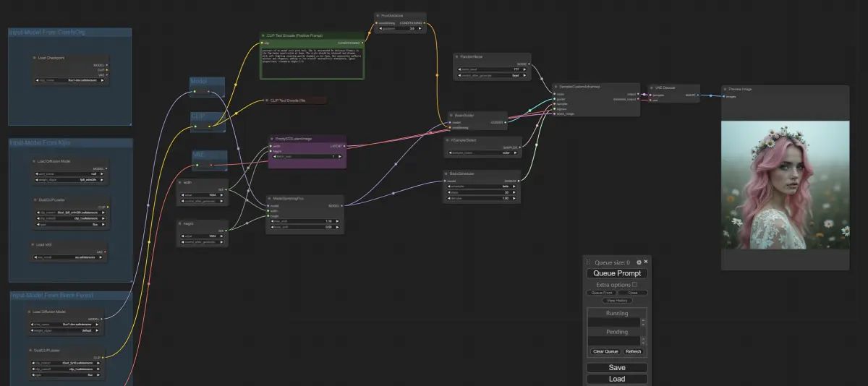
Task: Click Running queue list scrollbar
Action: tap(644, 322)
